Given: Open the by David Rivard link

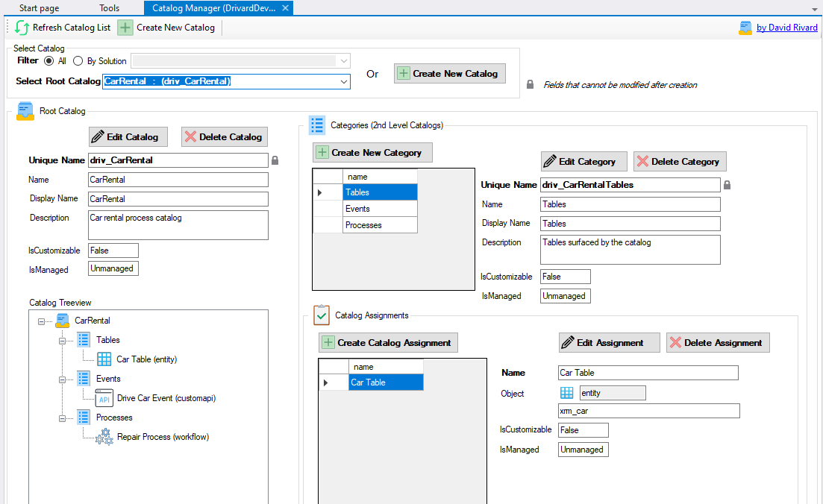Looking at the screenshot, I should 786,28.
